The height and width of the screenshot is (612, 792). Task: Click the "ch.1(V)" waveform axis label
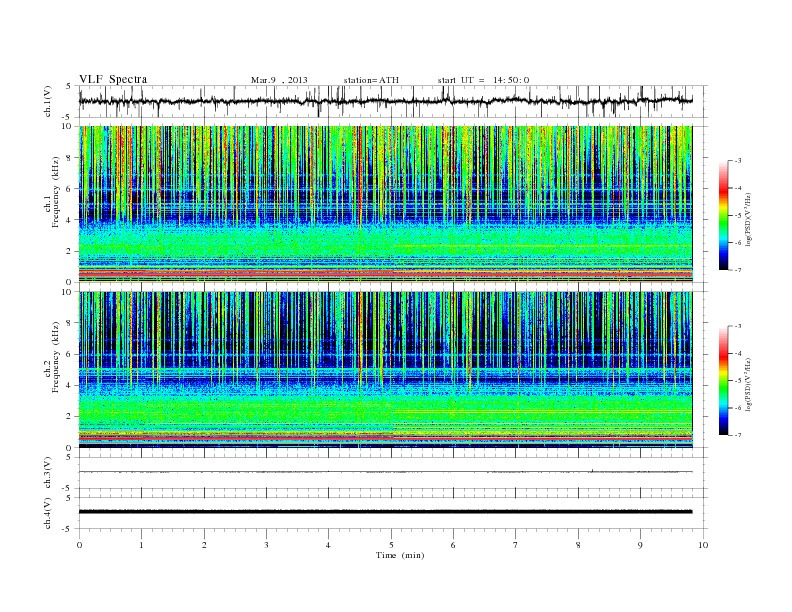coord(48,101)
